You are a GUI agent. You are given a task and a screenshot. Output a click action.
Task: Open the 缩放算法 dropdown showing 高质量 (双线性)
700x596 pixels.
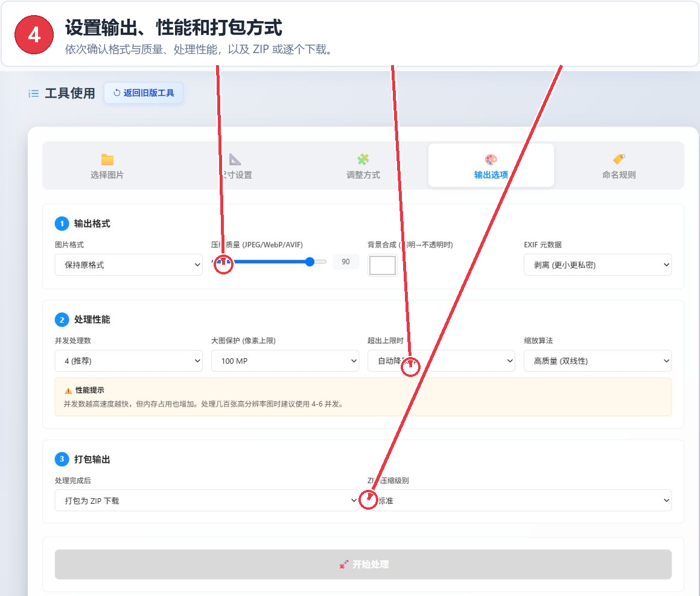coord(597,361)
